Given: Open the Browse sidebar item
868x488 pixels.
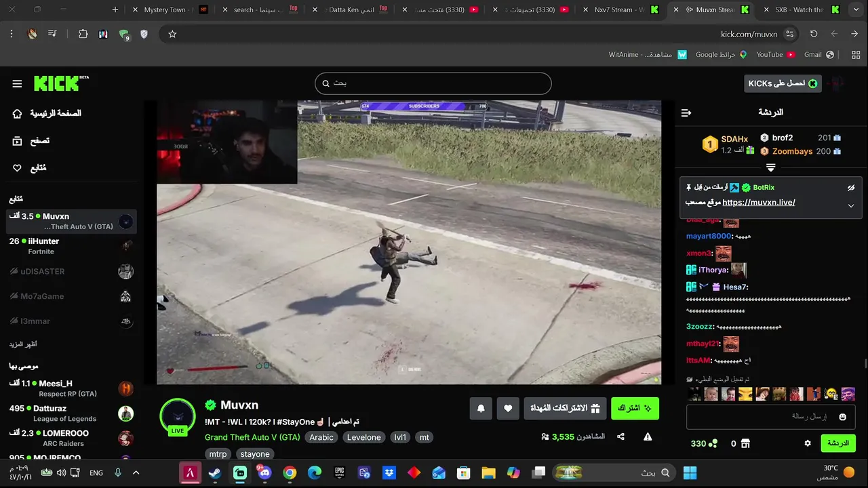Looking at the screenshot, I should [x=31, y=141].
